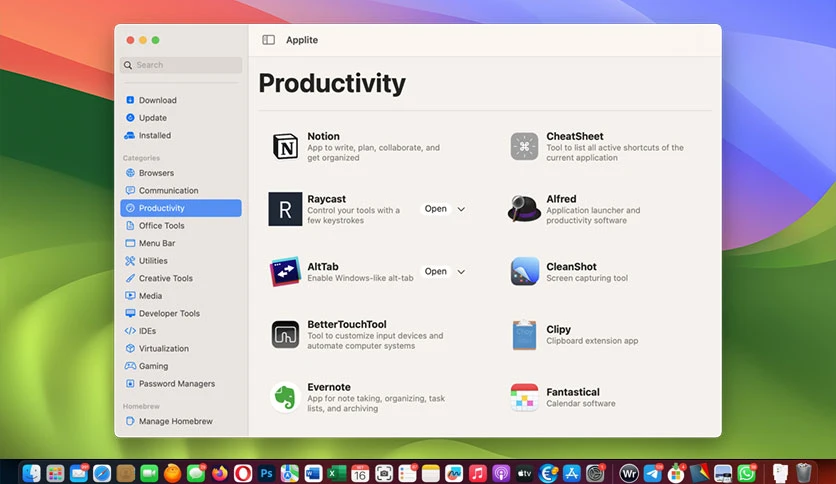The image size is (836, 484).
Task: Open Launchpad from the dock
Action: tap(55, 473)
